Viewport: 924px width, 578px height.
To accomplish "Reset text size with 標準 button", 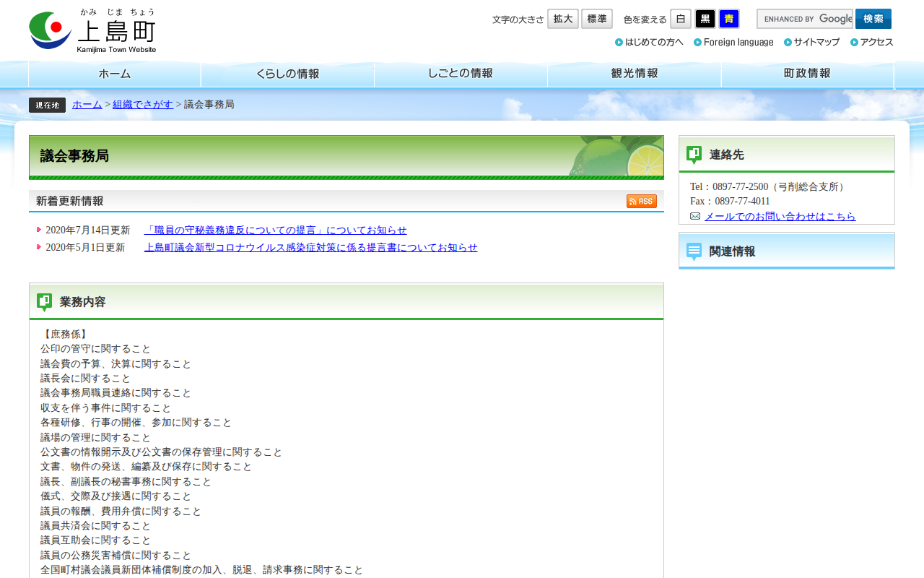I will pyautogui.click(x=597, y=19).
